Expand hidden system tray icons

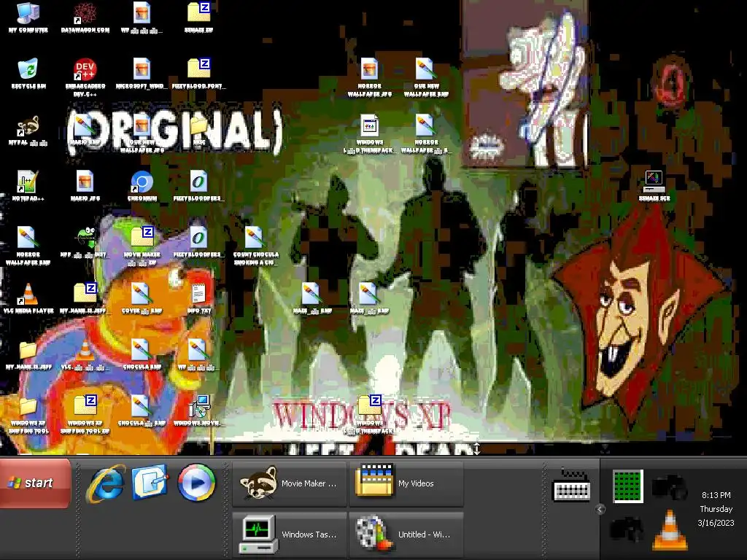pyautogui.click(x=600, y=510)
